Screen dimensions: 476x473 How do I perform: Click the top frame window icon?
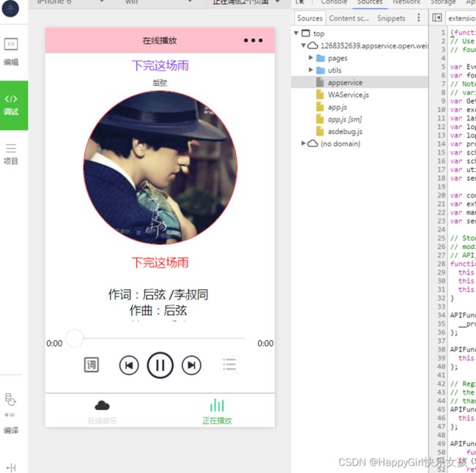(305, 33)
